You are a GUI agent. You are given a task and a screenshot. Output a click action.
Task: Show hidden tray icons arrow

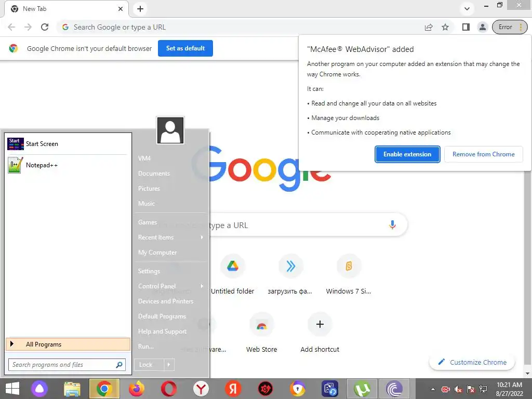pyautogui.click(x=433, y=389)
